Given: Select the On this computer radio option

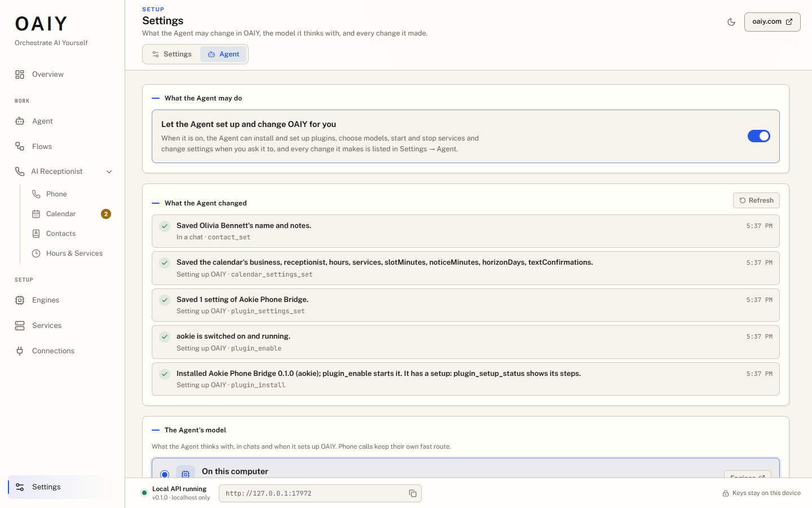Looking at the screenshot, I should 165,474.
